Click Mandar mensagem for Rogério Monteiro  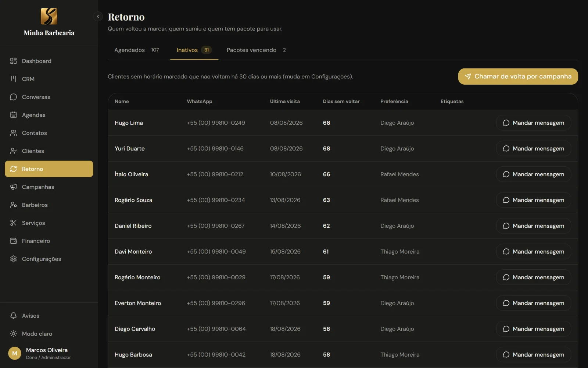(534, 277)
